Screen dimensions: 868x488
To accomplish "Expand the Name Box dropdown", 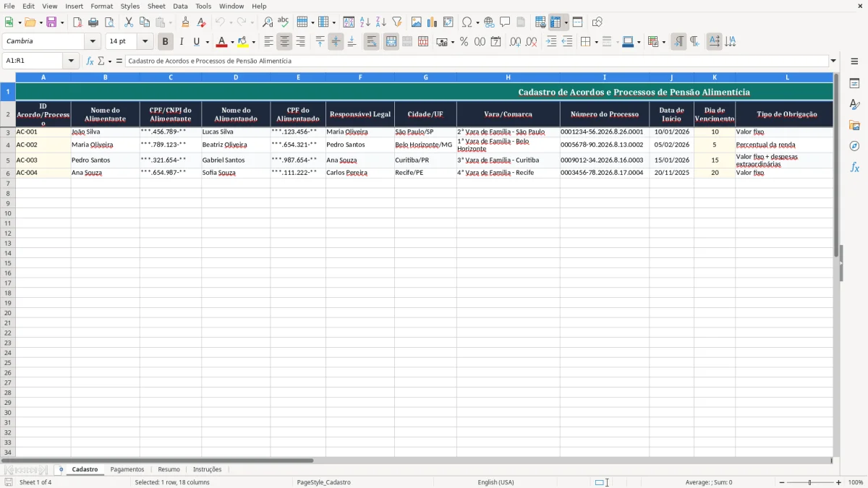I will pos(72,61).
